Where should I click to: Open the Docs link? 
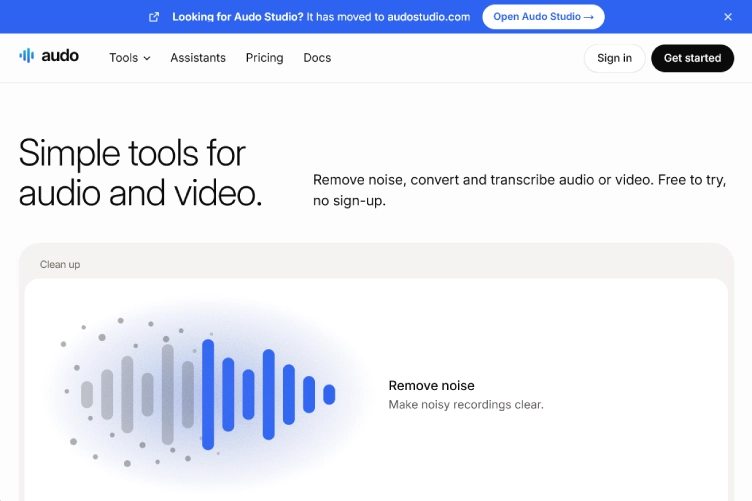(317, 58)
